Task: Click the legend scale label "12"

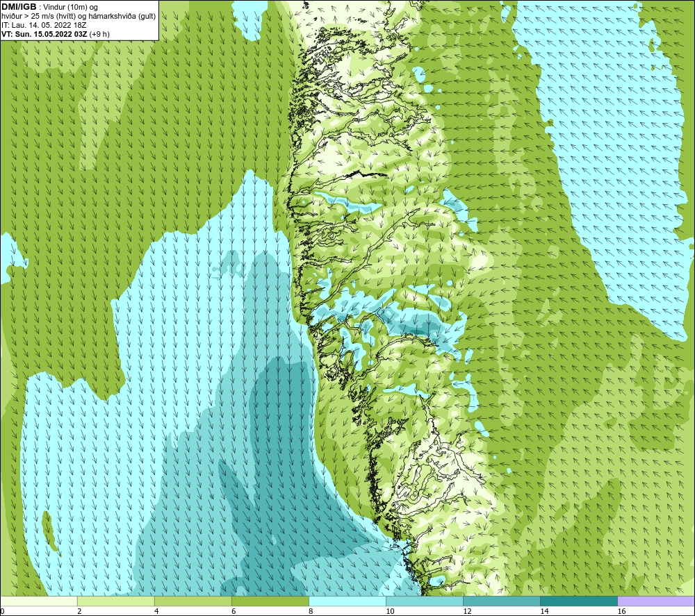Action: pos(467,611)
